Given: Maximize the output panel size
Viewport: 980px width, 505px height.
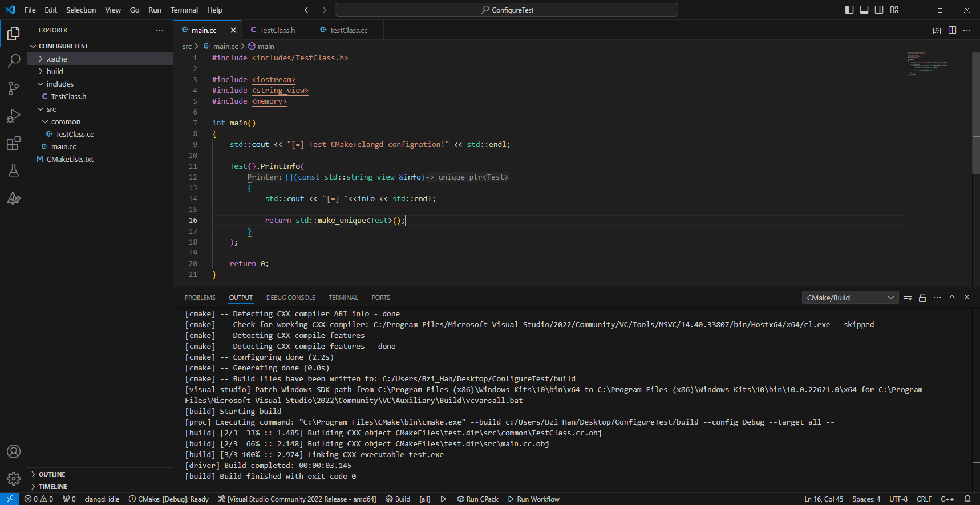Looking at the screenshot, I should [x=952, y=298].
